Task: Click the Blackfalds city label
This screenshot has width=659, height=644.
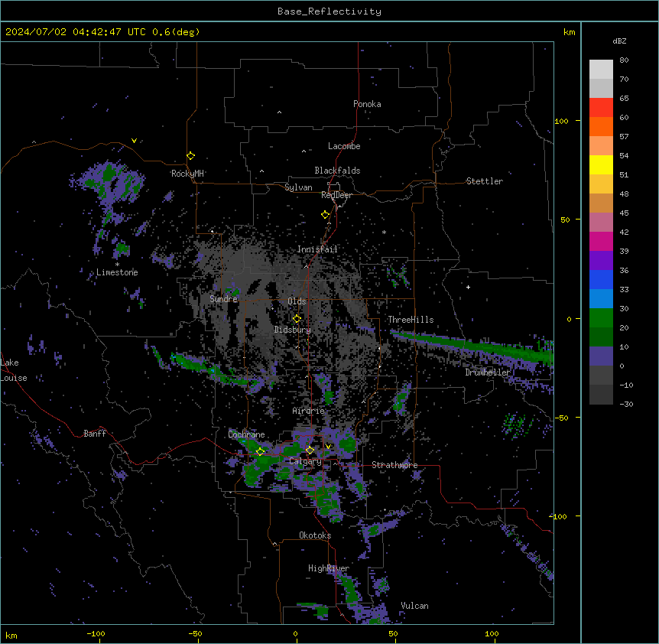Action: [x=337, y=171]
